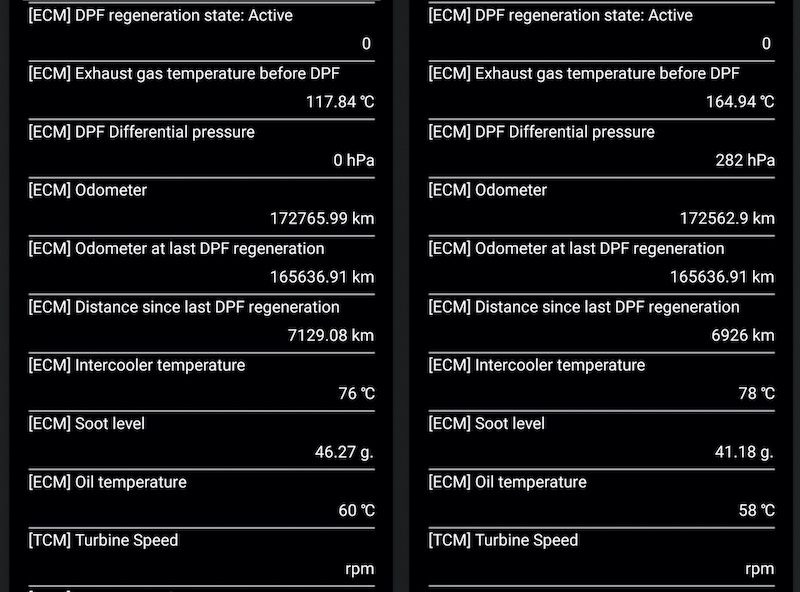
Task: Tap Distance since last regeneration 7129.08 km
Action: pyautogui.click(x=202, y=324)
